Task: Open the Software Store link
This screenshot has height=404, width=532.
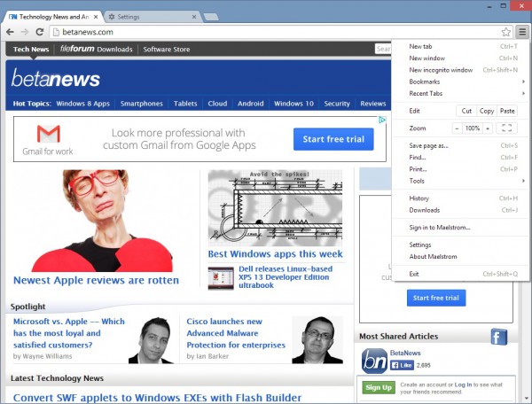Action: click(167, 50)
